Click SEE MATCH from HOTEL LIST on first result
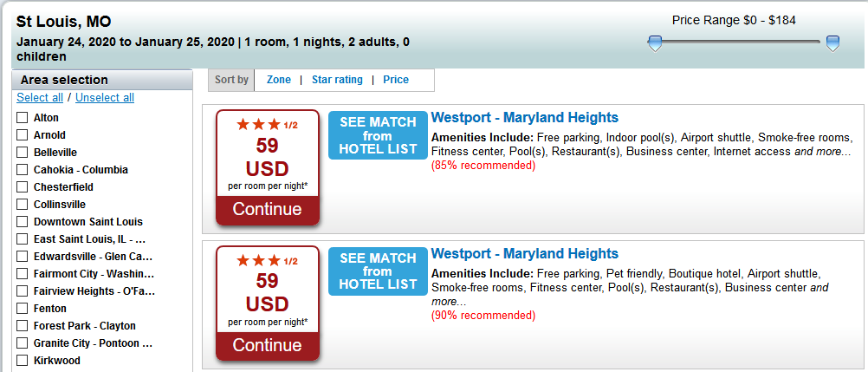Image resolution: width=868 pixels, height=372 pixels. click(x=378, y=135)
